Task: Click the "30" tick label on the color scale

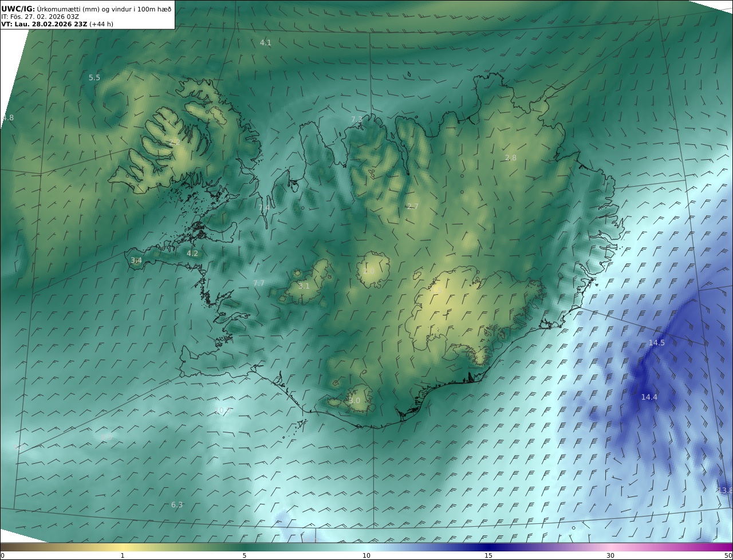Action: coord(610,555)
